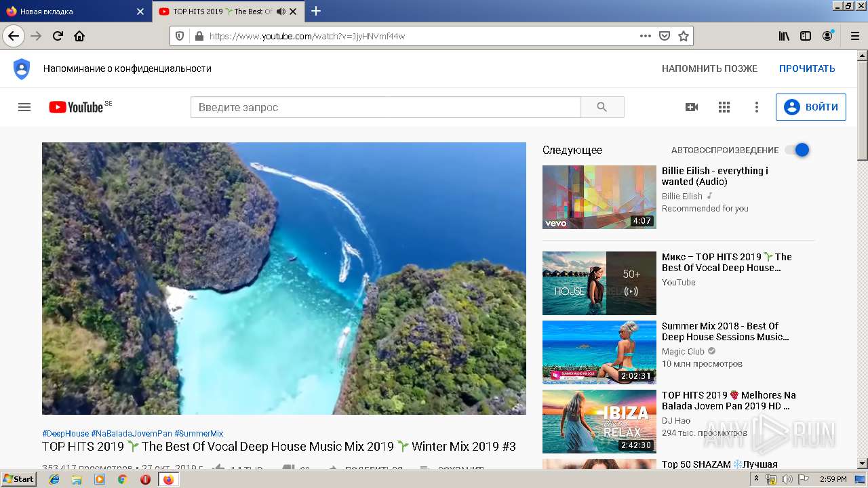Click the YouTube search magnifier button

[x=602, y=107]
